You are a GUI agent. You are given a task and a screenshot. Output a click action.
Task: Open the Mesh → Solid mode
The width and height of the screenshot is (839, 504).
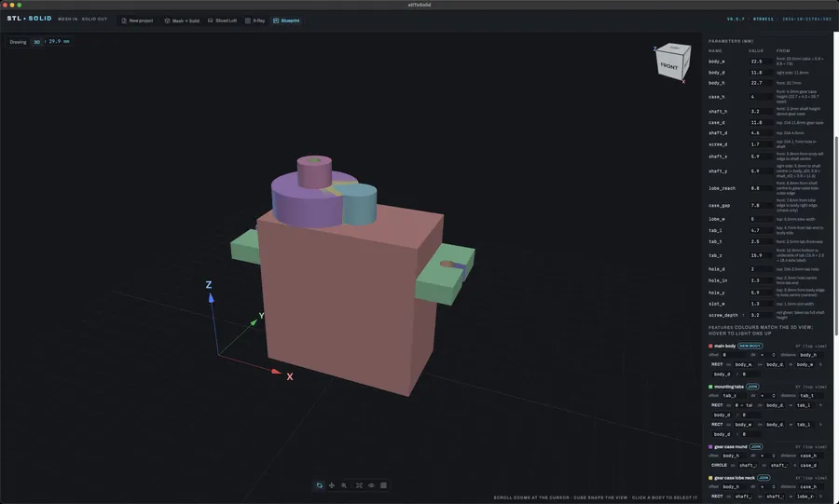tap(182, 20)
